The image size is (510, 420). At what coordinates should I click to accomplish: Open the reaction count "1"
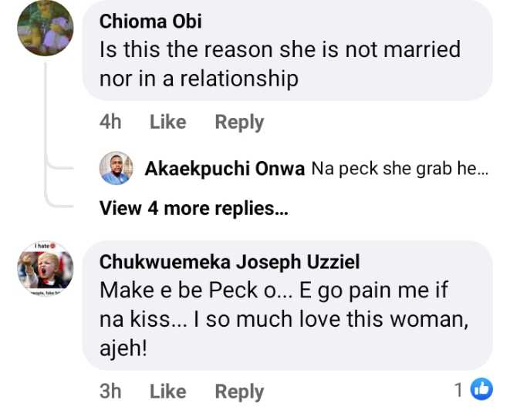(458, 391)
